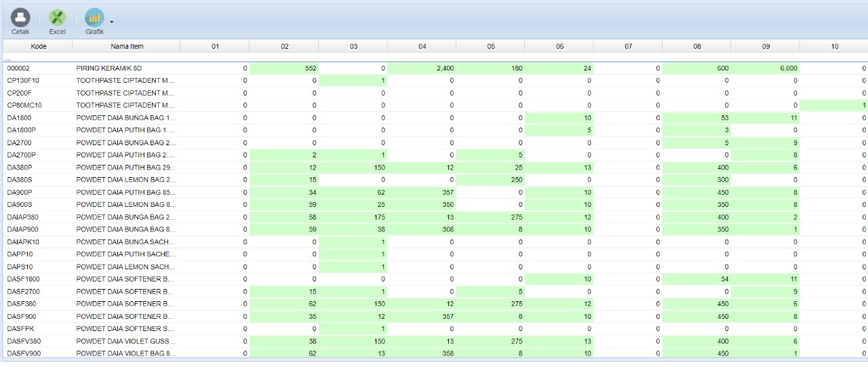Select the POWDET DAIA VIOLET GUSS row name
This screenshot has height=367, width=868.
pyautogui.click(x=125, y=341)
